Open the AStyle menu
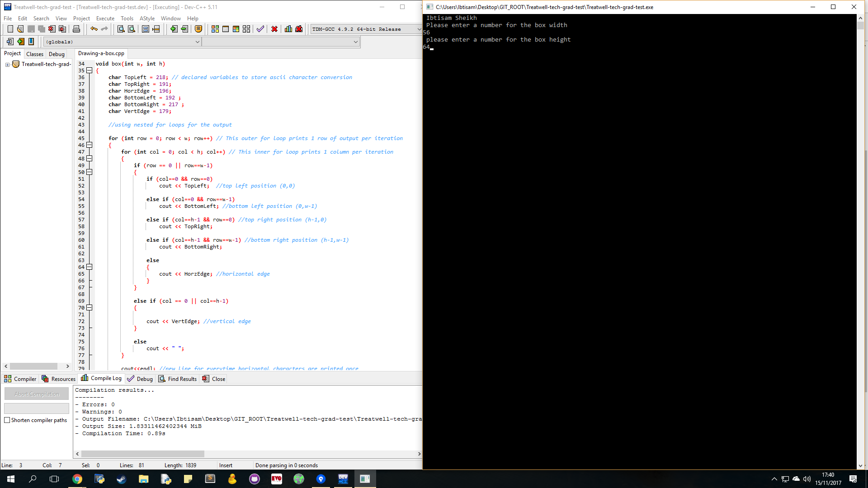 [x=147, y=18]
